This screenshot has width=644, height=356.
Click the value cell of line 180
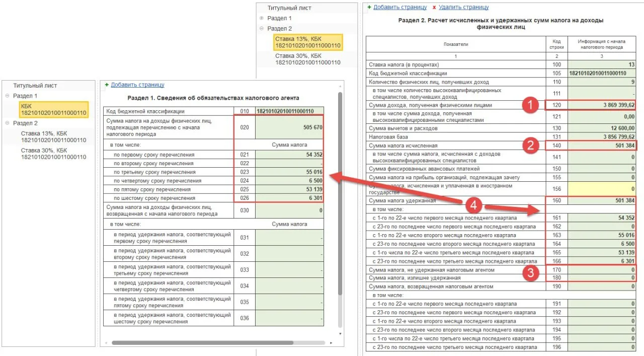coord(602,278)
